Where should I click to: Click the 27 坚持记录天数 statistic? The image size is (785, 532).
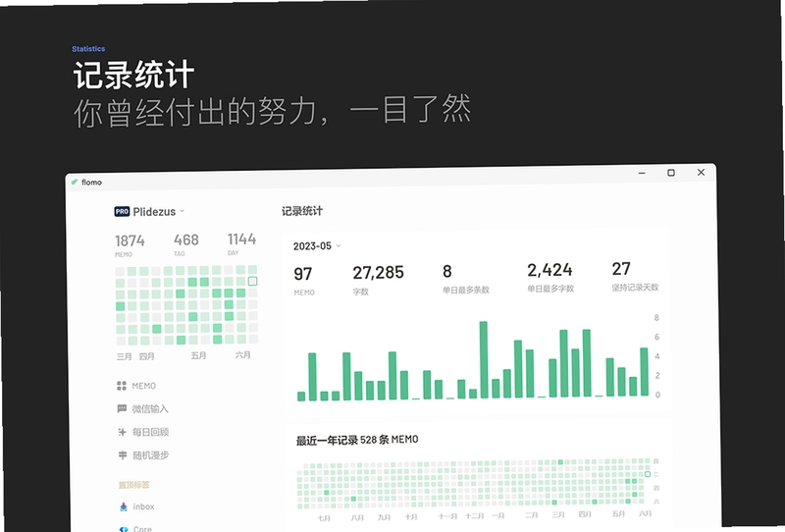click(635, 276)
